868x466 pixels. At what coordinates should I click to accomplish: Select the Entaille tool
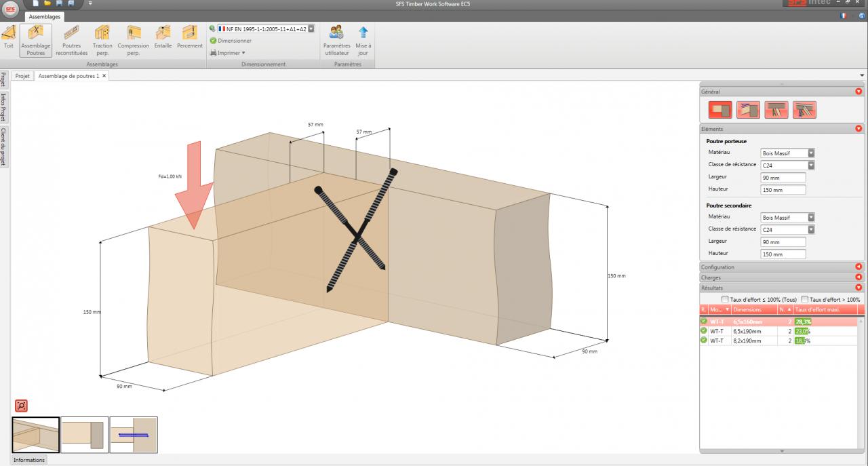coord(163,37)
